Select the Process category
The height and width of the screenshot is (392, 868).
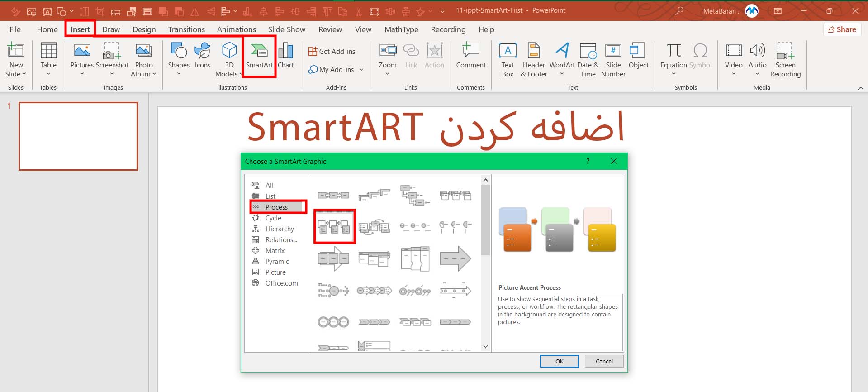[x=277, y=207]
